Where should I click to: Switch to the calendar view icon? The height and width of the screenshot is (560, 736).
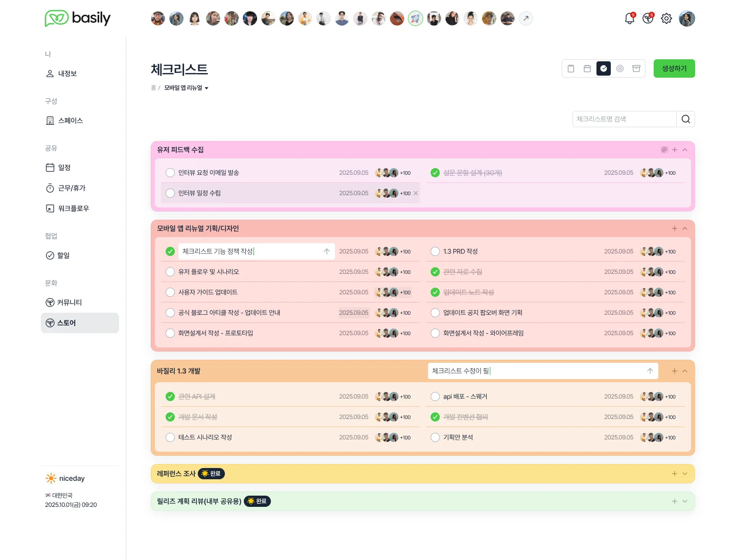(587, 68)
